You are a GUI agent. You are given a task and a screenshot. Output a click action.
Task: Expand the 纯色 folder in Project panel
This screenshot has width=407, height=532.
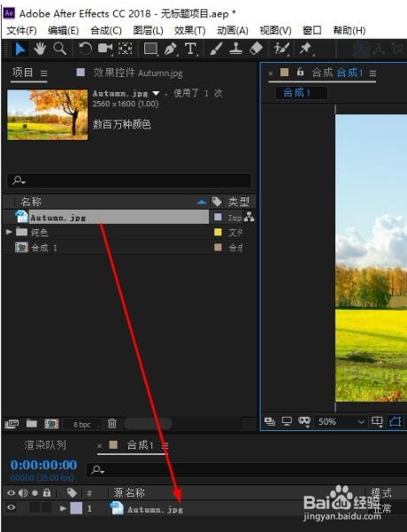coord(9,232)
